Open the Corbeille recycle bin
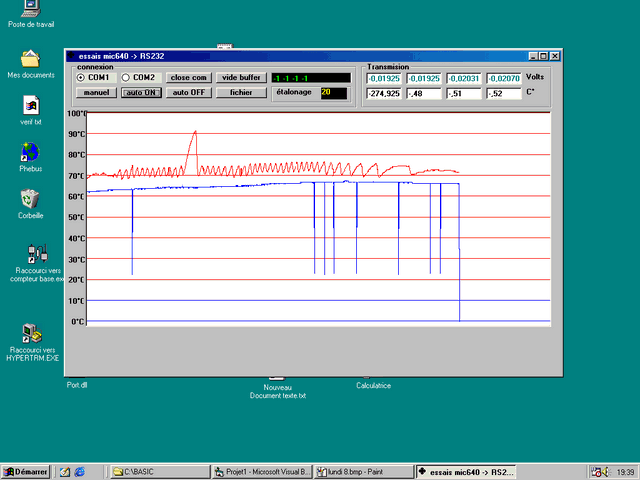This screenshot has width=640, height=480. pos(30,200)
